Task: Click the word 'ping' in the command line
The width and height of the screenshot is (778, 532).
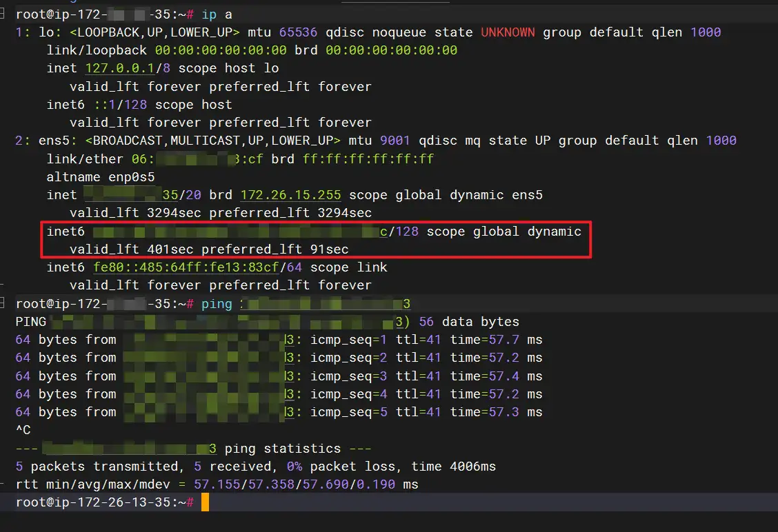Action: 217,303
